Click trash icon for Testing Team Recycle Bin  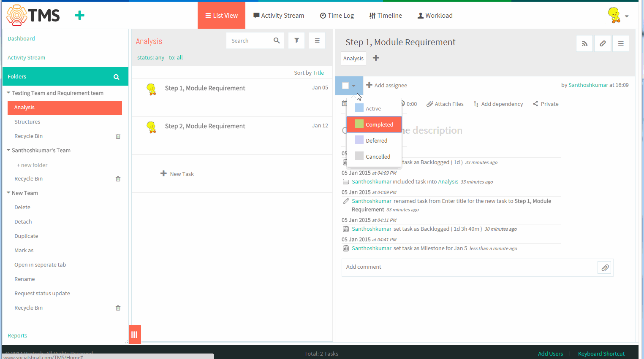[x=118, y=136]
